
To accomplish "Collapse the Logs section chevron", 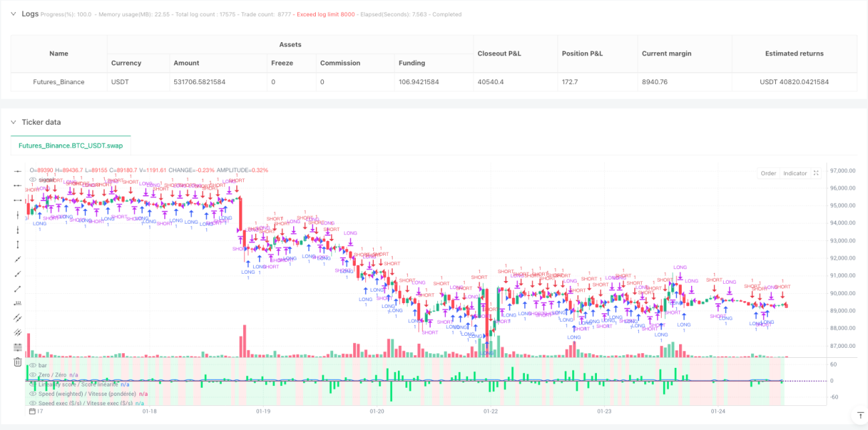I will (13, 13).
